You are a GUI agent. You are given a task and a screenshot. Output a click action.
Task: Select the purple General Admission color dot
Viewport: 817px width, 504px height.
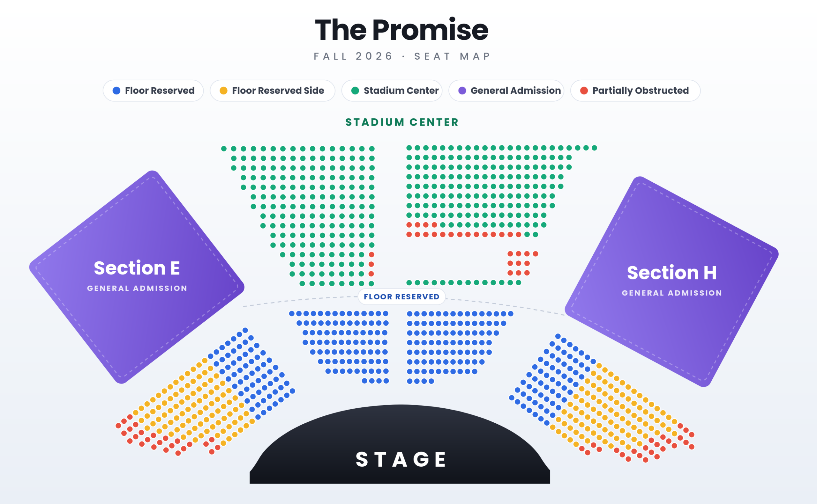462,91
